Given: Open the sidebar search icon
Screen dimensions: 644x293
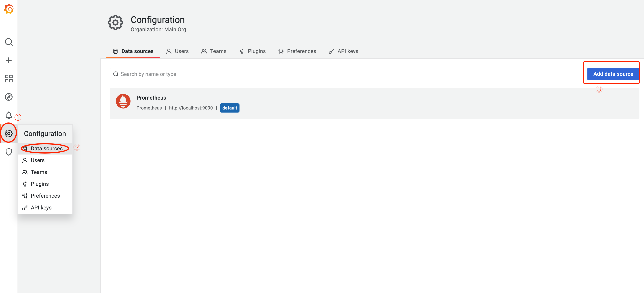Looking at the screenshot, I should click(x=9, y=42).
